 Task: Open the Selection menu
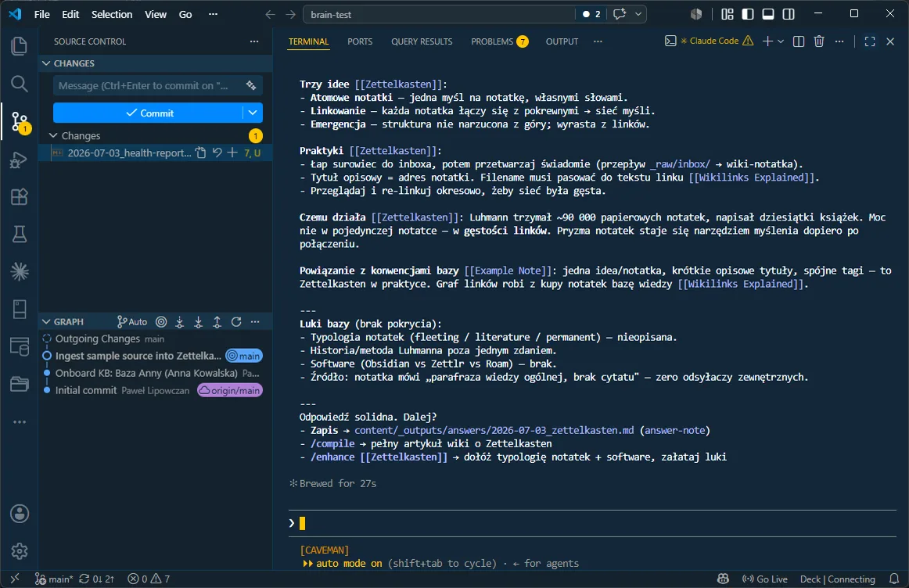[x=112, y=14]
